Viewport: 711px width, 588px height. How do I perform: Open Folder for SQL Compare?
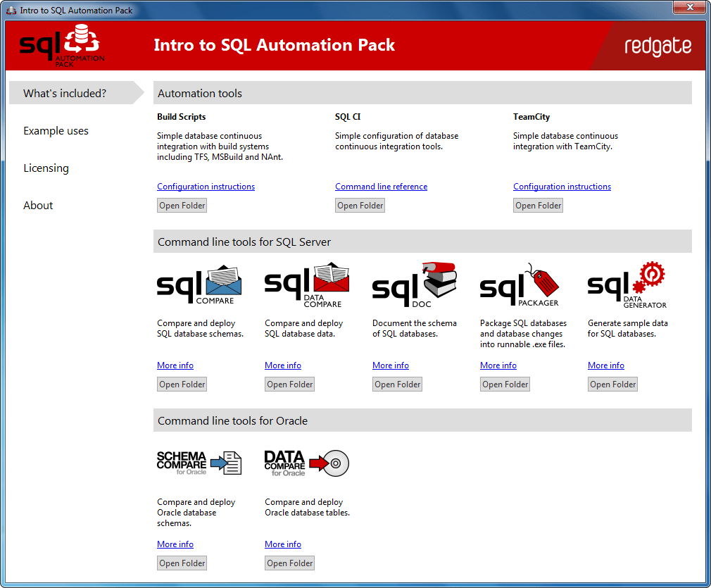click(182, 384)
